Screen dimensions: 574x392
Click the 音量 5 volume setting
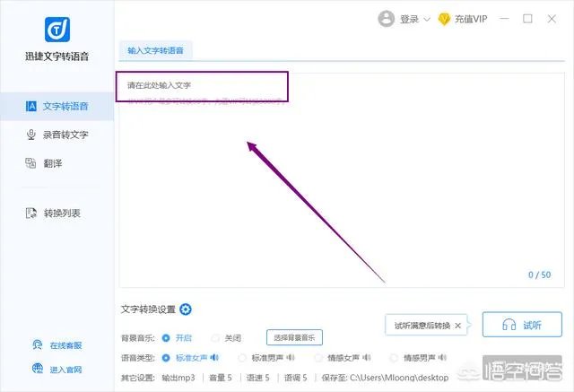[x=221, y=378]
